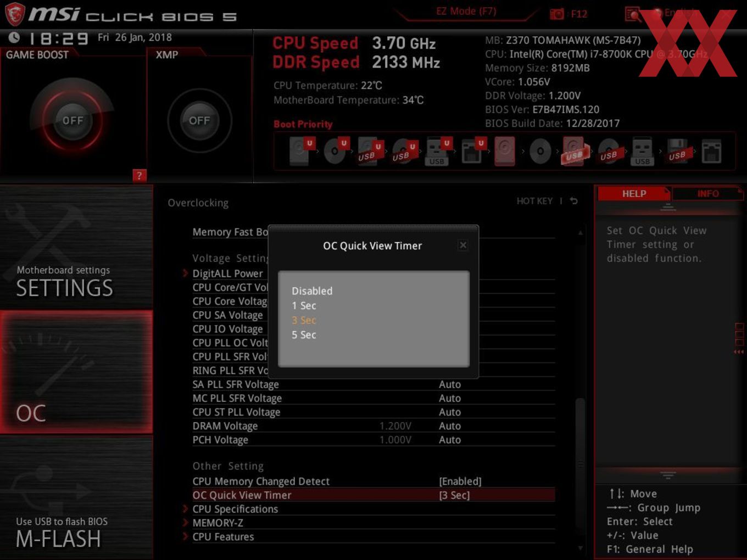
Task: Open the OC section tile
Action: (x=76, y=372)
